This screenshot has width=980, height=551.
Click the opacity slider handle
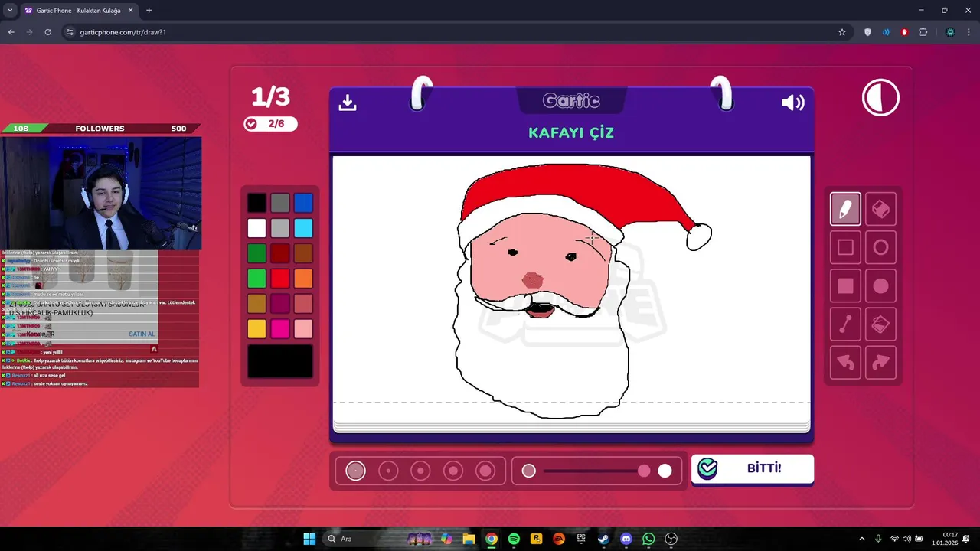point(644,471)
